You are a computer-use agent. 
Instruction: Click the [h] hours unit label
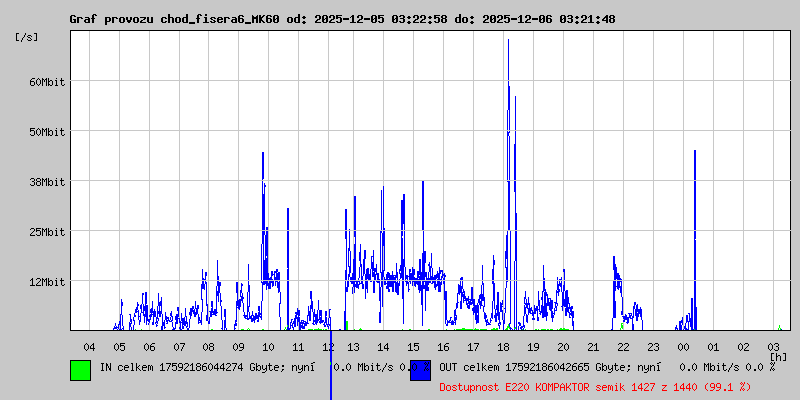tap(778, 356)
